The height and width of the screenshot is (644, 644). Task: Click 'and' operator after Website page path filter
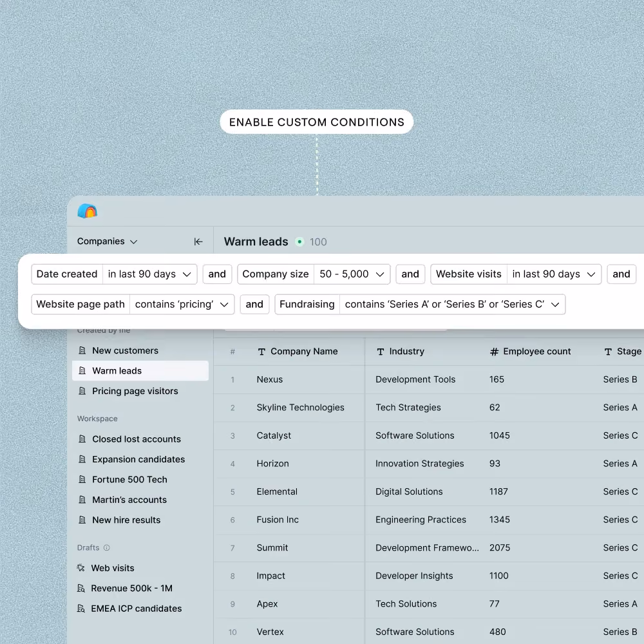pos(254,305)
